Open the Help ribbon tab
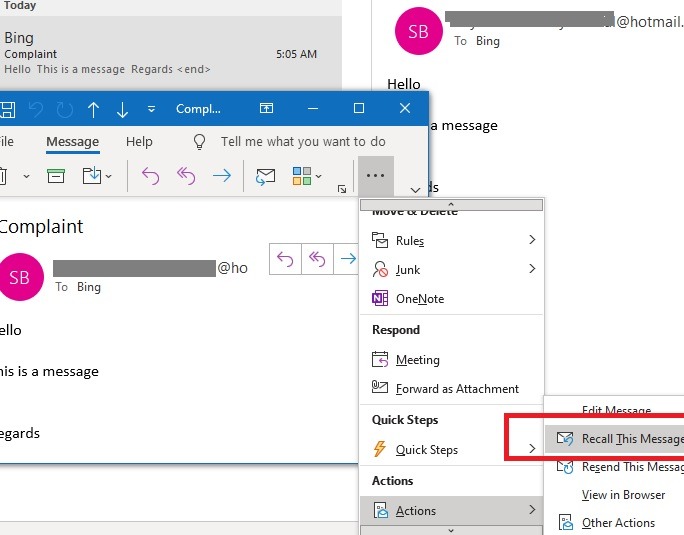The height and width of the screenshot is (535, 684). point(139,142)
